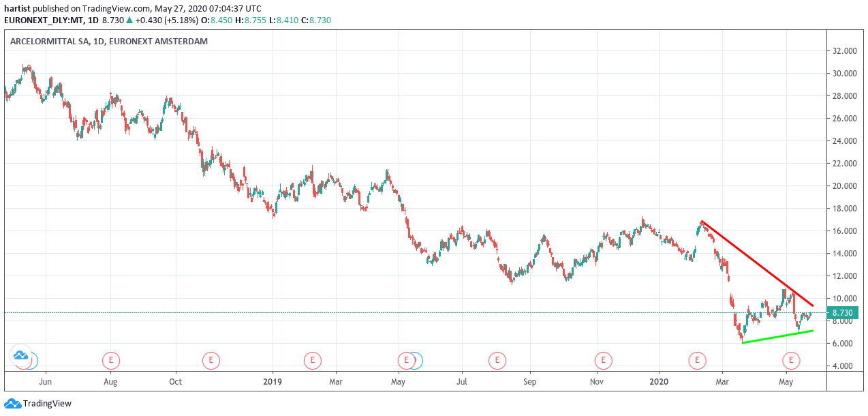This screenshot has width=868, height=416.
Task: Click the 32.000 price axis label
Action: [x=843, y=51]
